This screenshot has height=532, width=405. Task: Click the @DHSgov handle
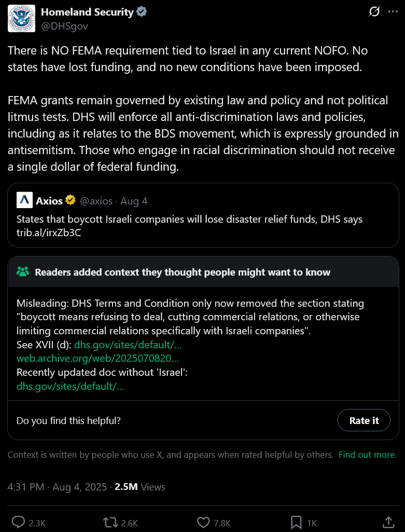pyautogui.click(x=64, y=26)
